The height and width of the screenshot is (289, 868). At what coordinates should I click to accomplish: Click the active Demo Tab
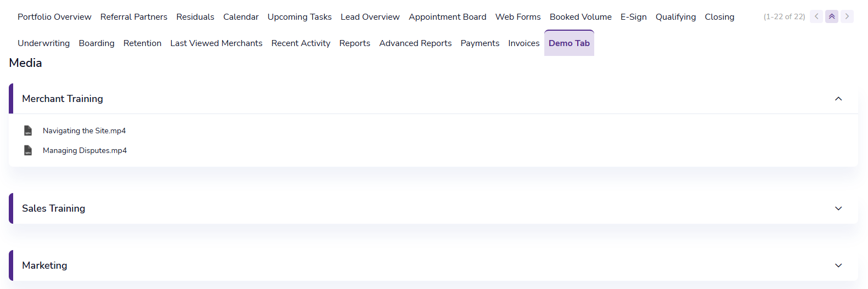point(569,43)
